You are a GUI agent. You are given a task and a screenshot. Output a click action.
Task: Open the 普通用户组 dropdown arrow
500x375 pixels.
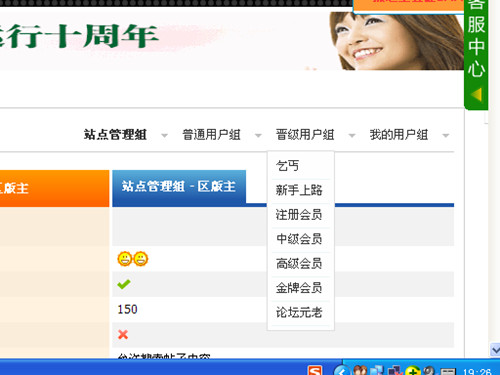258,136
